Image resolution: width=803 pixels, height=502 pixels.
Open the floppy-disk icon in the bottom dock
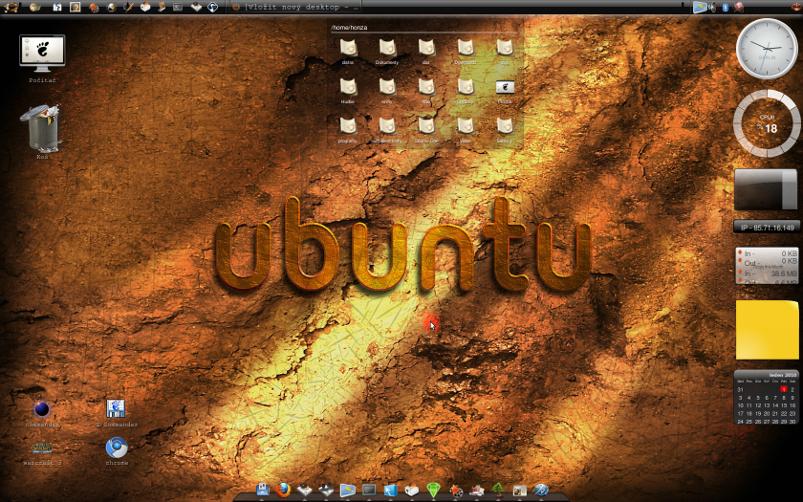(263, 490)
